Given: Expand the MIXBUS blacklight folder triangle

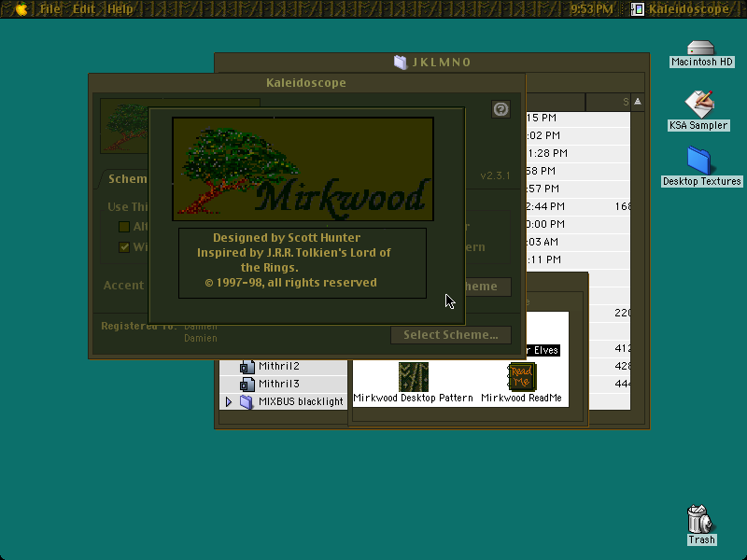Looking at the screenshot, I should (x=229, y=401).
